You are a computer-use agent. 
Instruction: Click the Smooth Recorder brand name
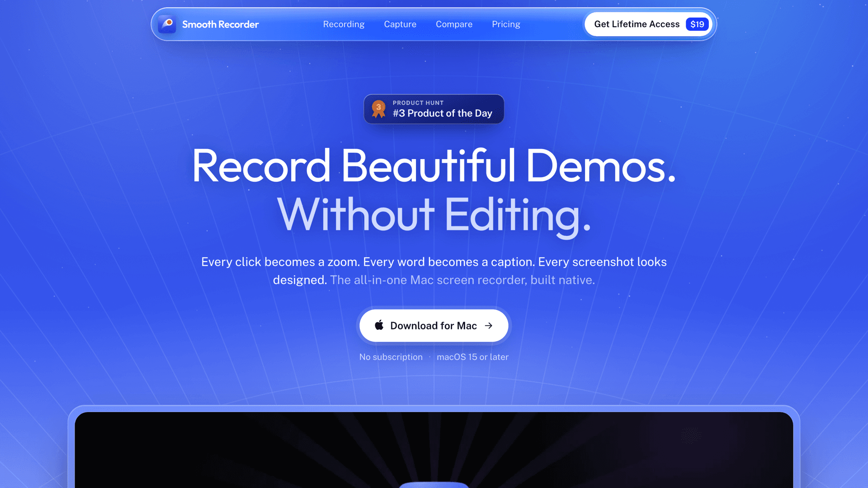pos(220,24)
